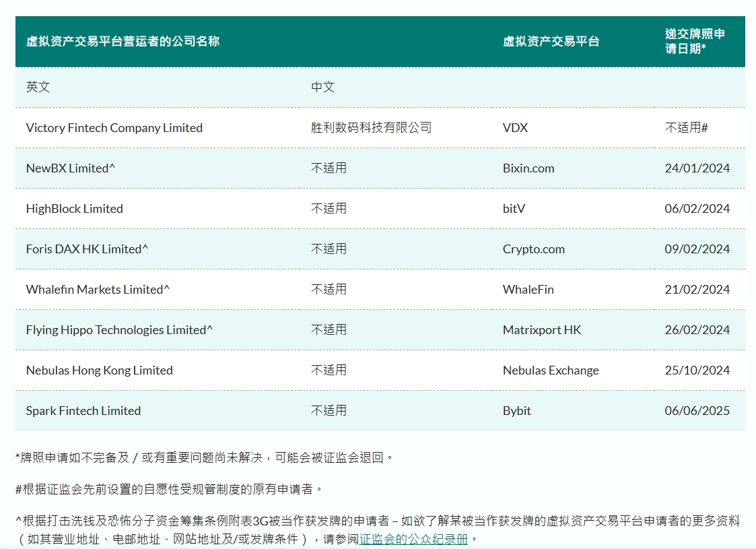This screenshot has width=756, height=549.
Task: Click the date 06/06/2025
Action: click(697, 411)
